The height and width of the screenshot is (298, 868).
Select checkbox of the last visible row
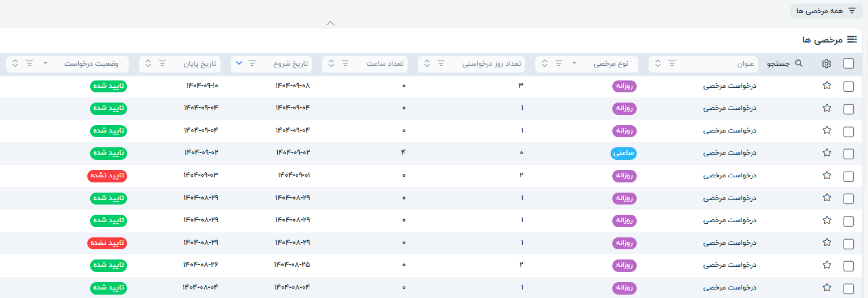click(848, 288)
